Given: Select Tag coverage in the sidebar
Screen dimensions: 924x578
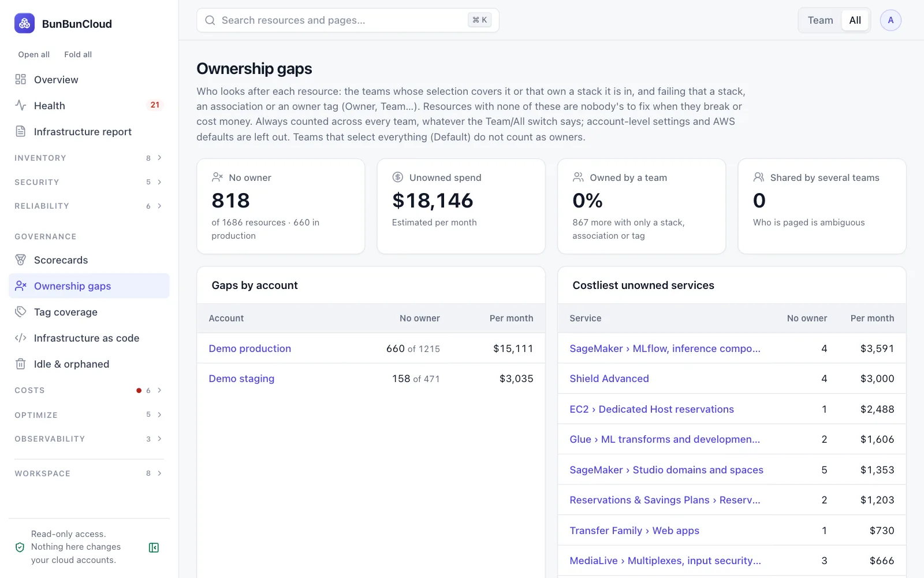Looking at the screenshot, I should tap(89, 312).
